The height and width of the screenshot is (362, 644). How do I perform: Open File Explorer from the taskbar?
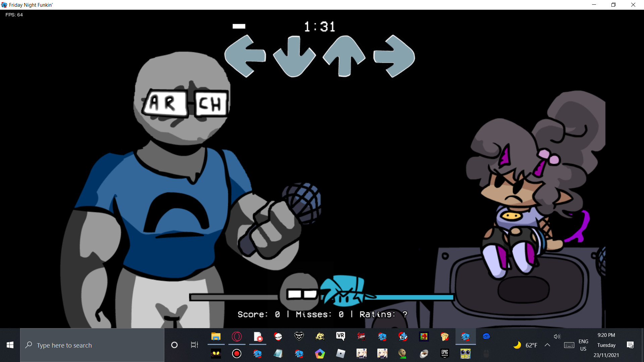(216, 337)
